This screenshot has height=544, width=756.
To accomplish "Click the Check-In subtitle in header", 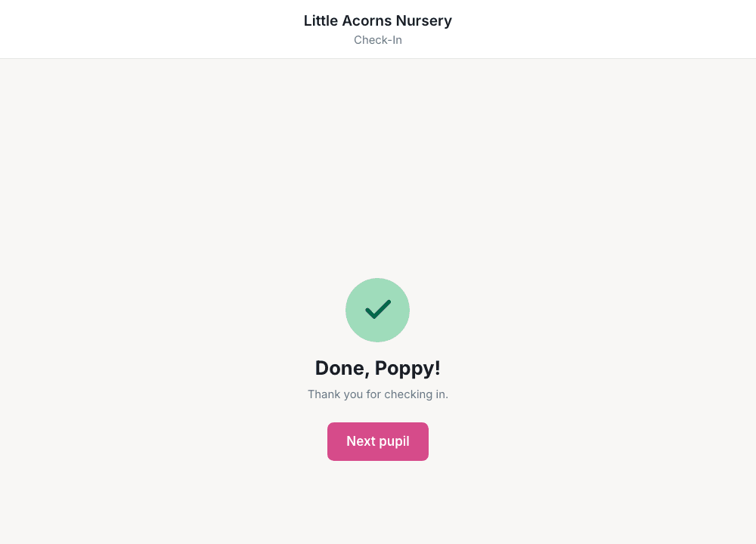I will pyautogui.click(x=377, y=40).
